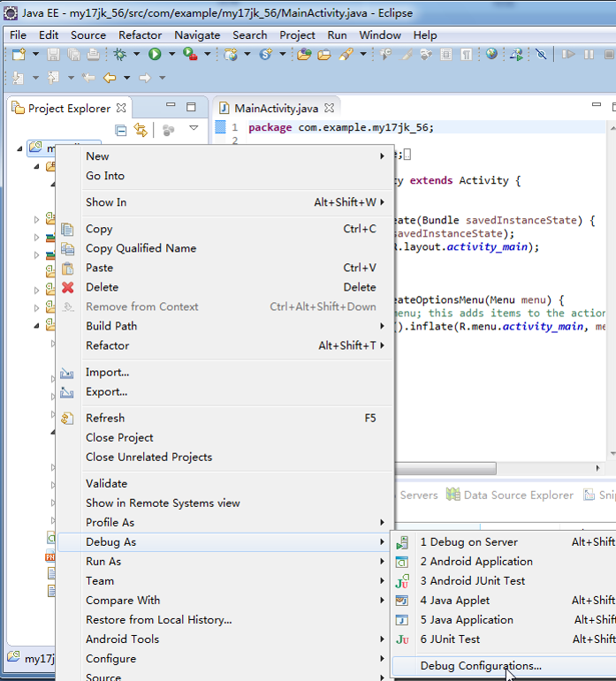Click the Delete red X icon

click(68, 288)
